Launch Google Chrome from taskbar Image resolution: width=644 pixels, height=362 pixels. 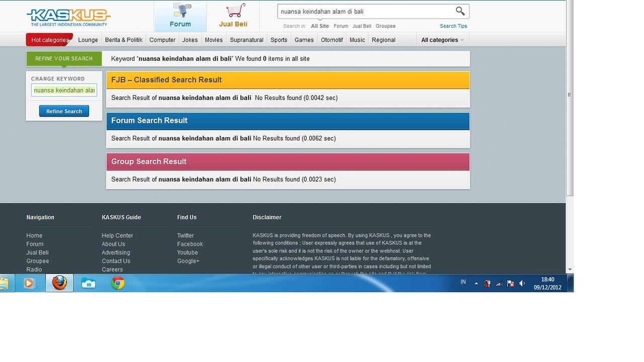[x=118, y=284]
